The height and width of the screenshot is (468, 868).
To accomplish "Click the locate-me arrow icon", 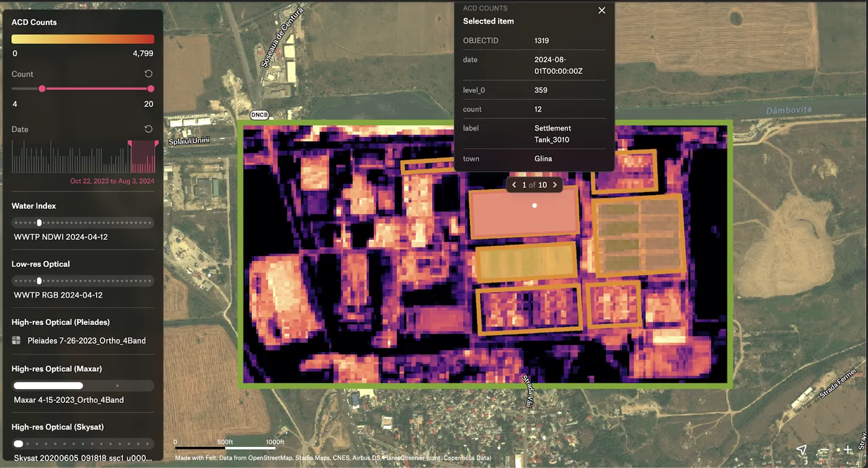I will coord(801,449).
